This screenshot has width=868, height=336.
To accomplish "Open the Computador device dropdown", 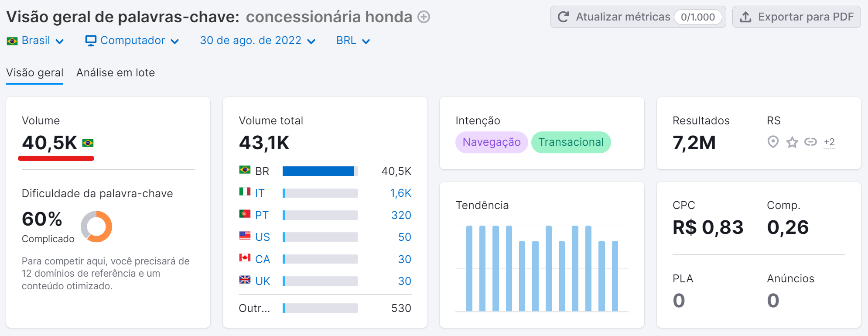I will click(x=132, y=41).
